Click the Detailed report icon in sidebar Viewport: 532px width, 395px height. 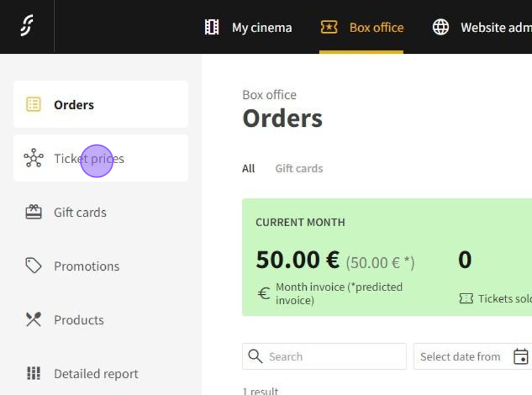33,373
